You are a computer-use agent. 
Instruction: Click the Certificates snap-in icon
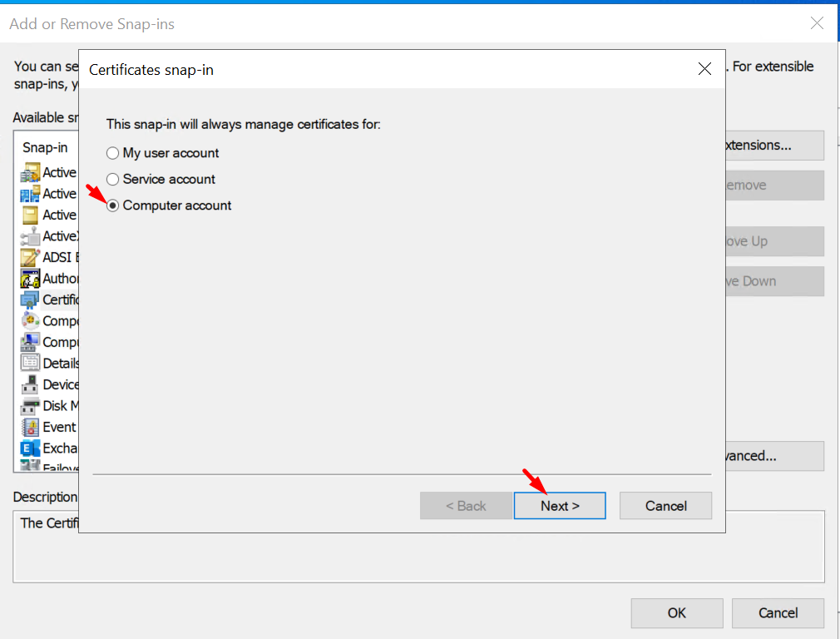point(30,300)
